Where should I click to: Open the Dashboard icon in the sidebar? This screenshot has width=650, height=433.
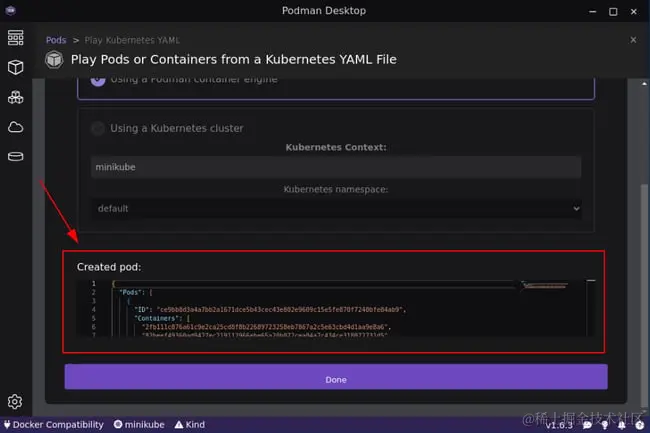pos(15,38)
